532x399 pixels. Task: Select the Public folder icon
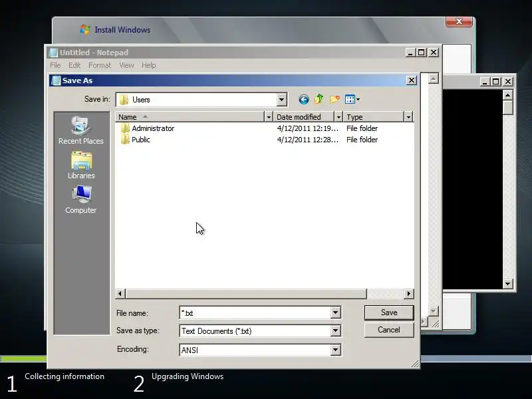(x=125, y=140)
